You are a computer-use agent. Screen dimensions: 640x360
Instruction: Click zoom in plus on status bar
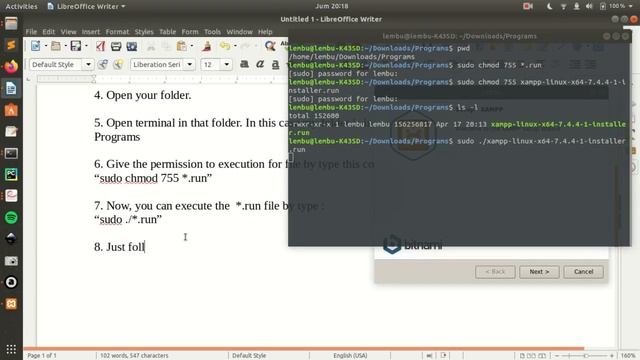[611, 356]
